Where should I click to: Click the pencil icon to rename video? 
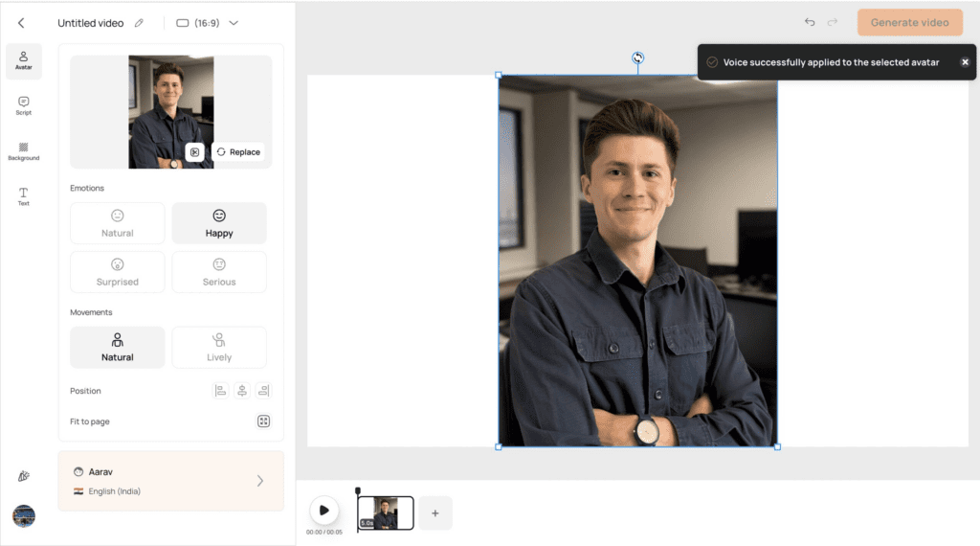(139, 23)
